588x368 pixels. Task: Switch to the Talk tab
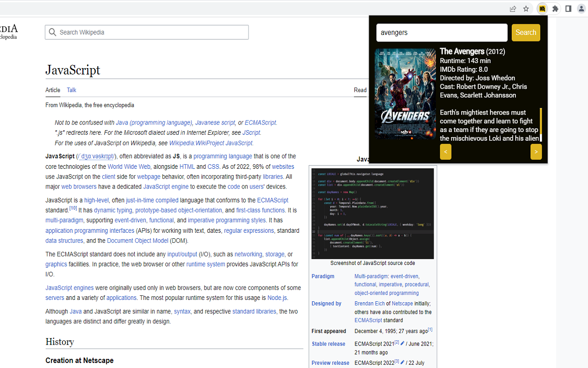point(72,90)
